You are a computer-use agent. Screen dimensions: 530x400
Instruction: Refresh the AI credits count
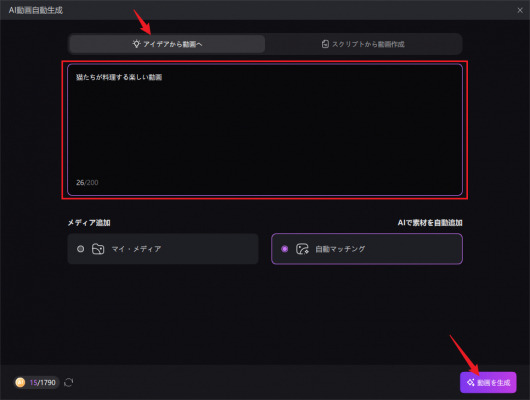click(x=69, y=382)
